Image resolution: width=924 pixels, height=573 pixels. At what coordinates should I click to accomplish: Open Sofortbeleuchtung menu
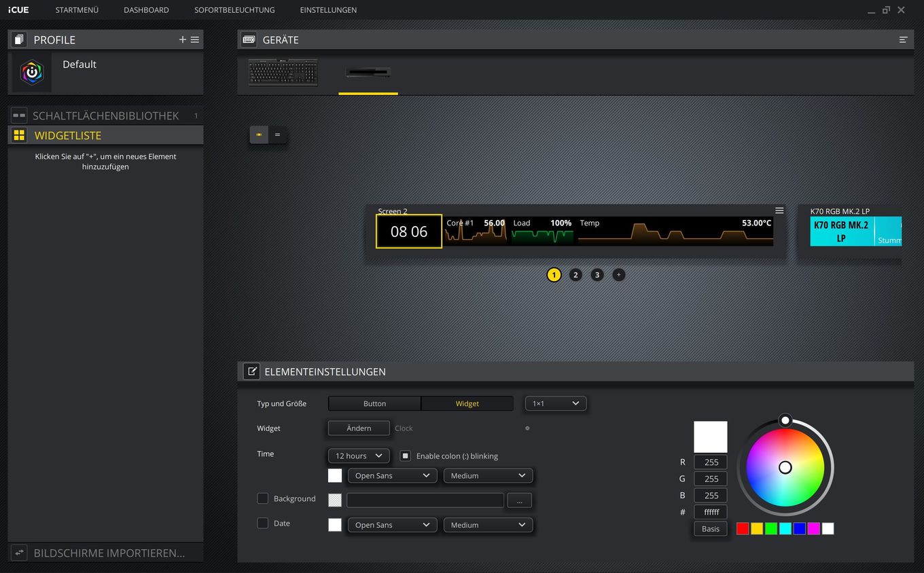(x=234, y=10)
